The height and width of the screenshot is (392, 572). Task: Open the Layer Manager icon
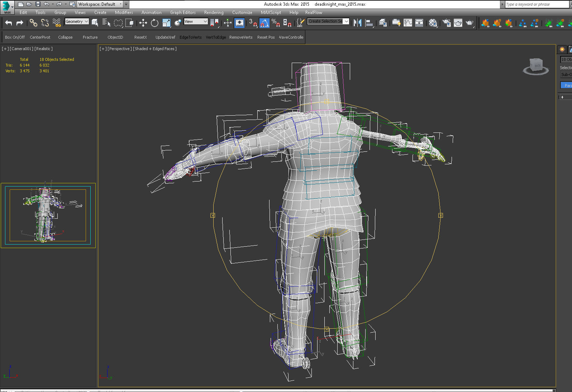(x=383, y=23)
